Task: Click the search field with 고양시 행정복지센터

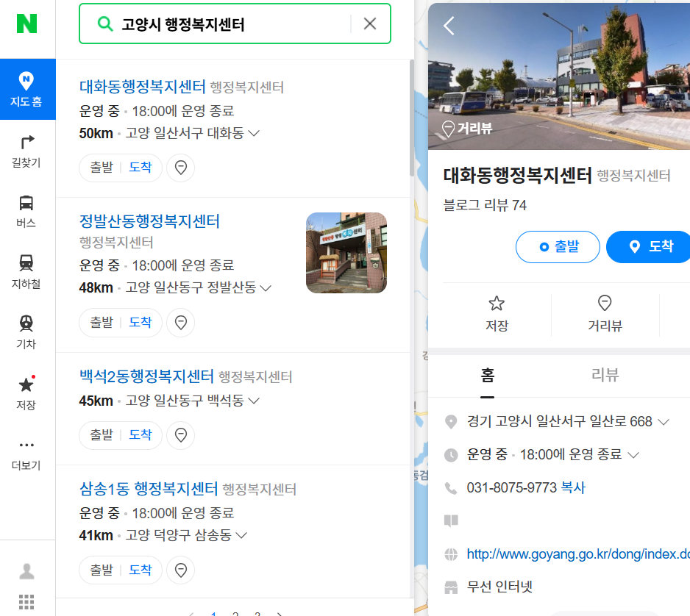Action: tap(233, 24)
